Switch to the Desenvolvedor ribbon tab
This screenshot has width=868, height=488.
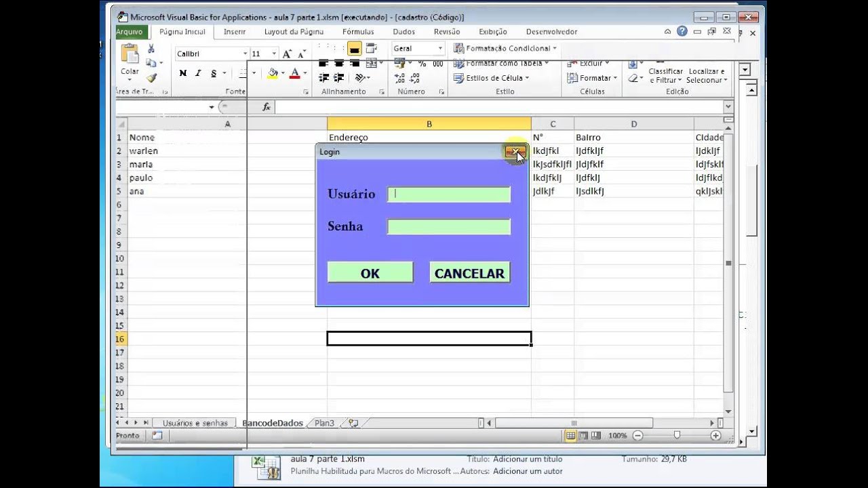[x=551, y=32]
